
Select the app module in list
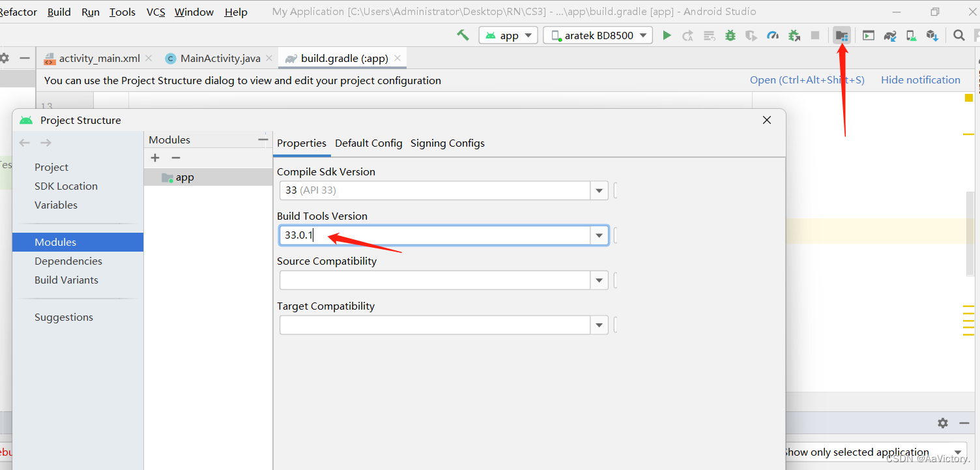point(208,177)
